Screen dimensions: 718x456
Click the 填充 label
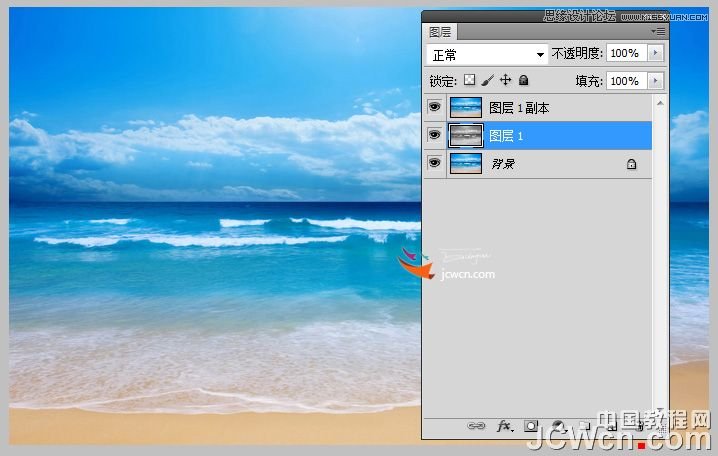pos(588,81)
